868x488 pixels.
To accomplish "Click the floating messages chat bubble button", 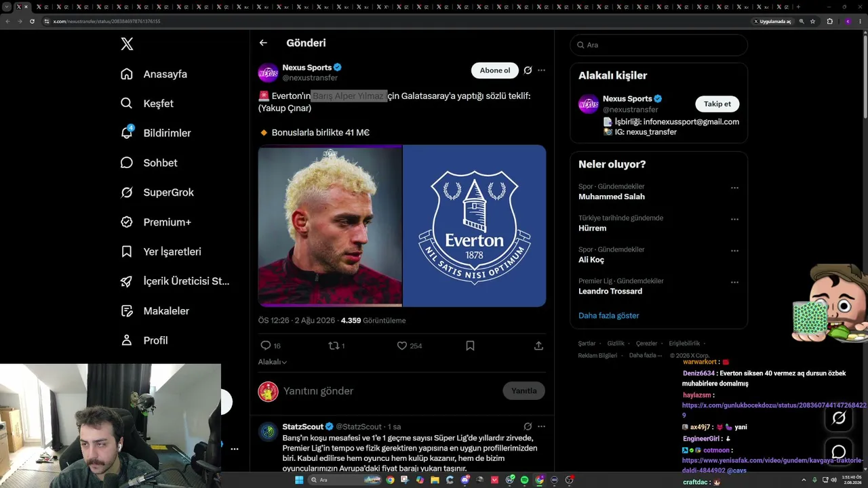I will [839, 452].
